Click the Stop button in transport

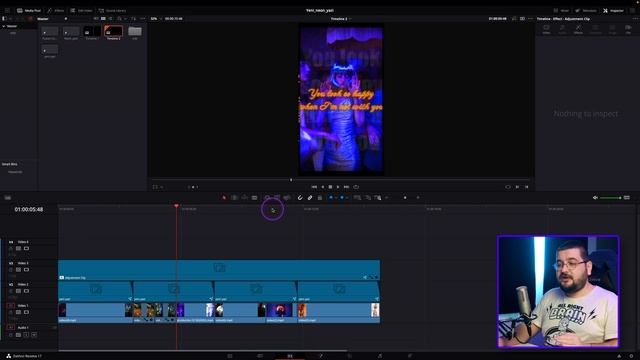click(330, 187)
